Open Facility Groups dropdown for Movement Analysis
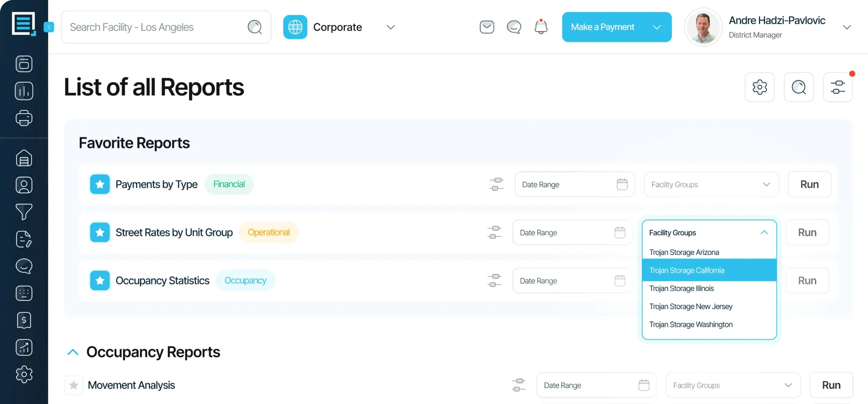The width and height of the screenshot is (868, 404). pyautogui.click(x=733, y=385)
